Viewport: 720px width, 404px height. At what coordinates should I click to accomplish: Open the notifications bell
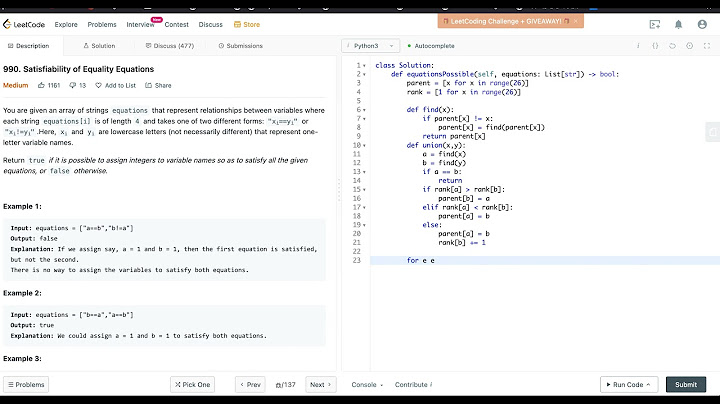click(678, 24)
